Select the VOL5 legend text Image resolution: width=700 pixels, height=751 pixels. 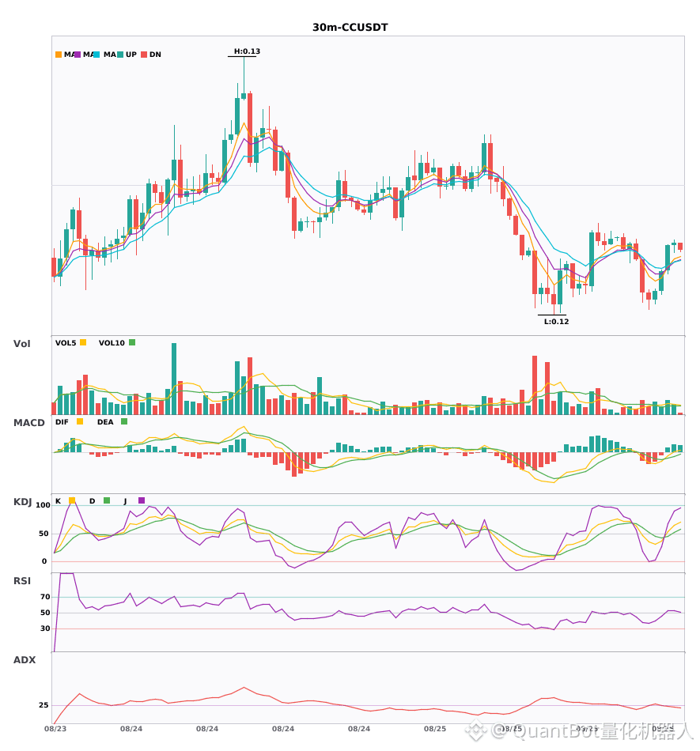[66, 343]
